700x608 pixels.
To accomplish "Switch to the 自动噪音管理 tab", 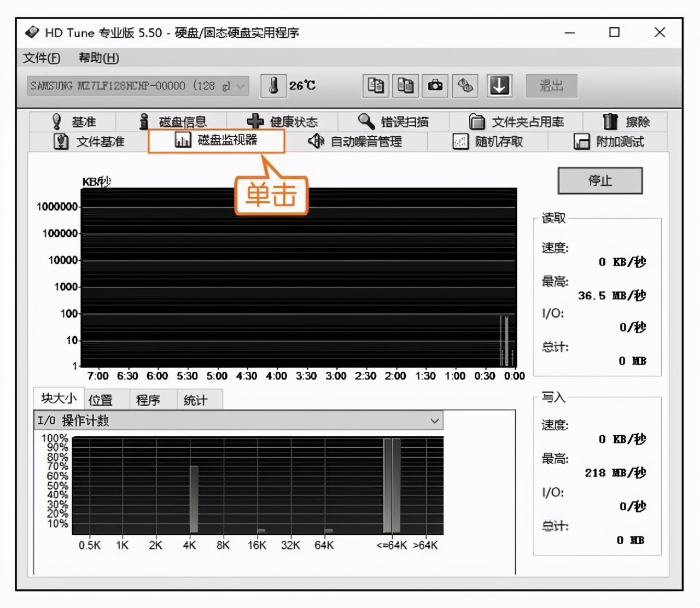I will 355,142.
